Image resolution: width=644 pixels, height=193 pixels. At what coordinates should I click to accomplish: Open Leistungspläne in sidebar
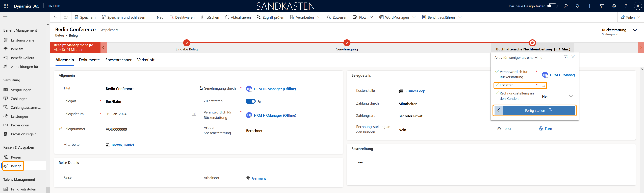coord(22,40)
